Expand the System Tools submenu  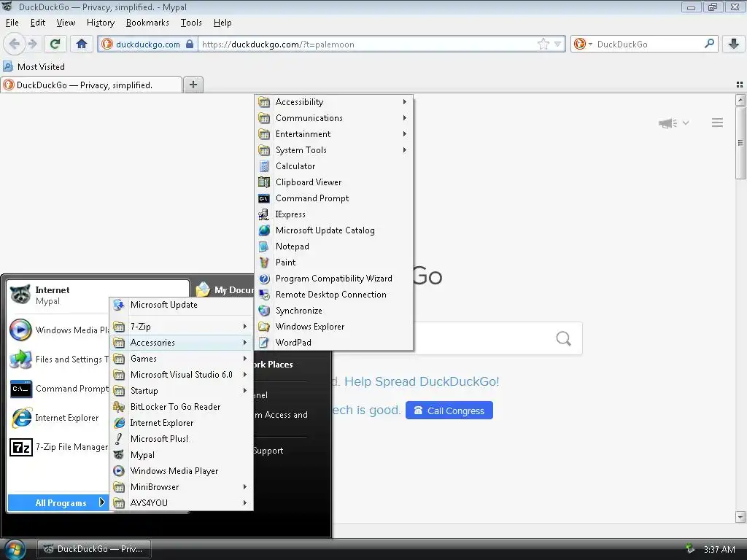coord(333,150)
